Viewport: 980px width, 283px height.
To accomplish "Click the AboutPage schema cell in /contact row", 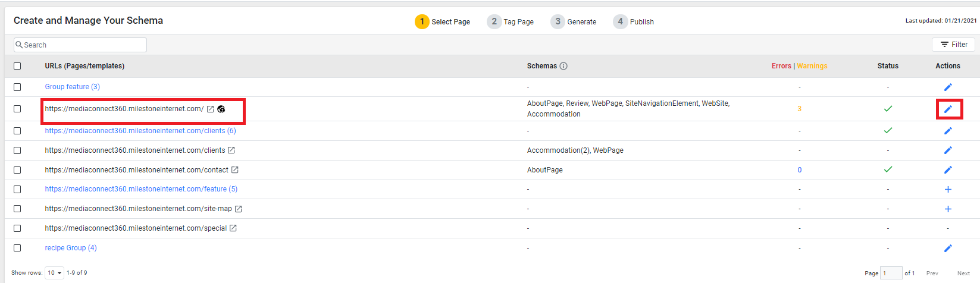I will point(545,170).
